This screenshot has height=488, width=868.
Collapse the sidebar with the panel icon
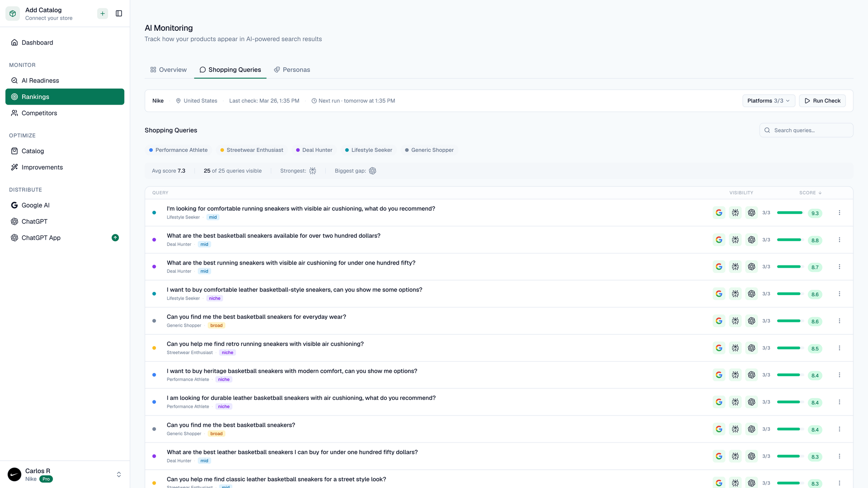point(119,13)
